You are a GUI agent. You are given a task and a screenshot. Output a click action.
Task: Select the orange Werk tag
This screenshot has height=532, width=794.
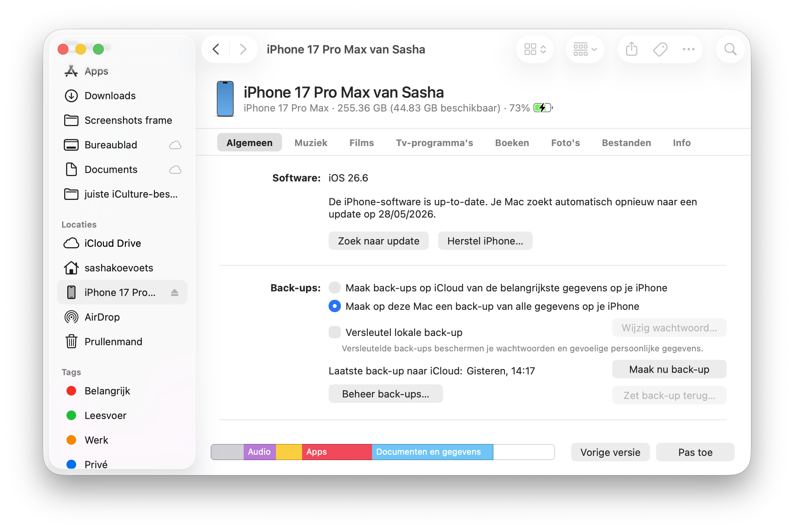point(122,440)
